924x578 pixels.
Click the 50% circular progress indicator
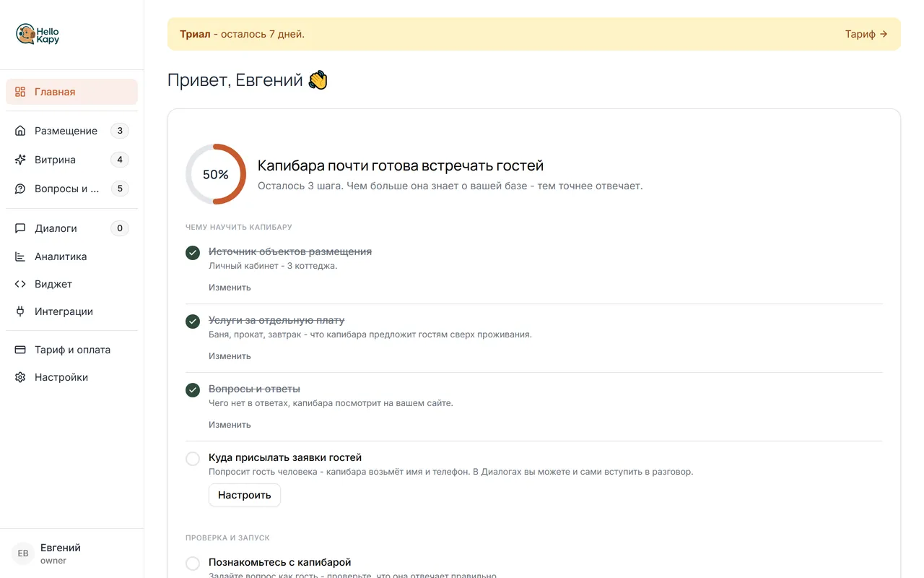tap(216, 174)
